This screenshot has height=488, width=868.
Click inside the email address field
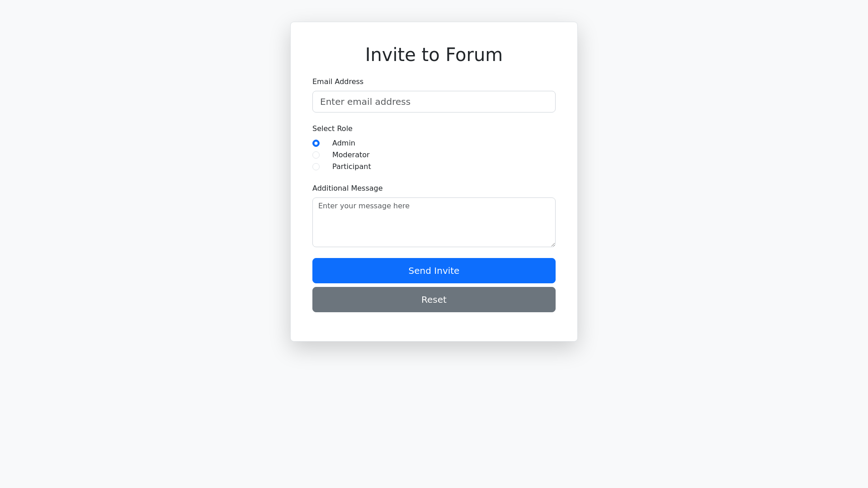[434, 102]
